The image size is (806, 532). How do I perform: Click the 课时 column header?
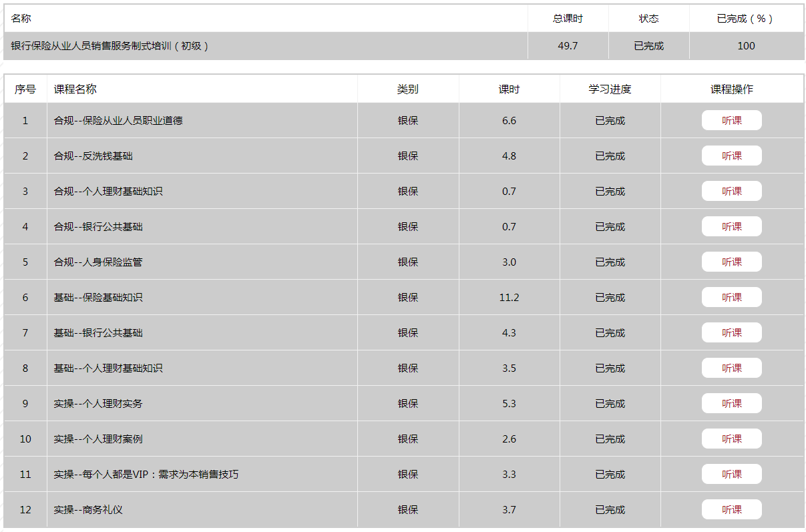coord(509,89)
